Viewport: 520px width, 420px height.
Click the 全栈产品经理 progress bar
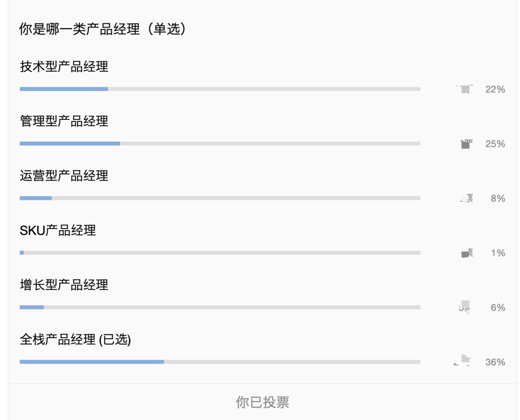[x=220, y=362]
